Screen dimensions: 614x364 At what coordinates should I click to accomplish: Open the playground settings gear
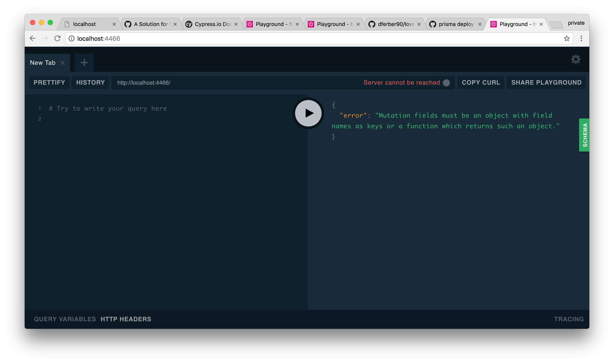coord(575,59)
